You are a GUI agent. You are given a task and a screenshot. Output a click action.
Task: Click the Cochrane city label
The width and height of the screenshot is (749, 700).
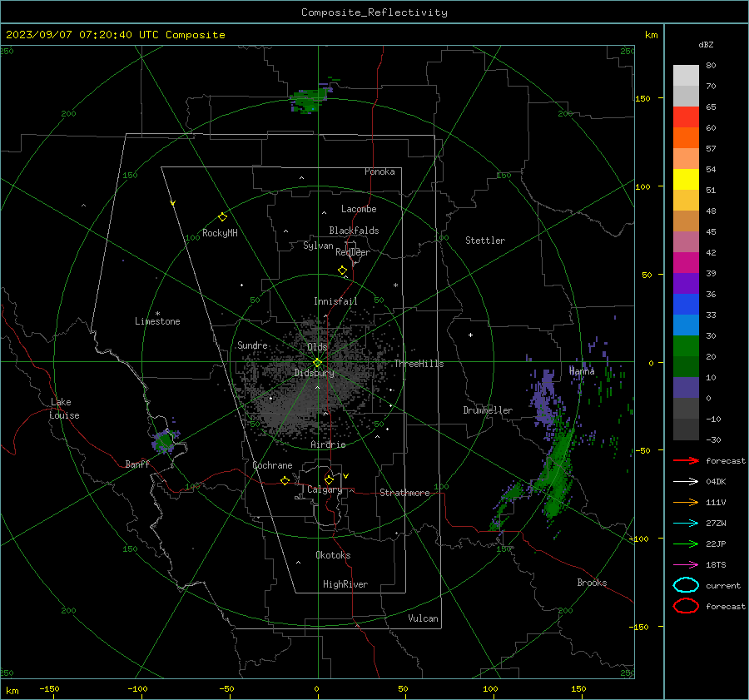(272, 465)
